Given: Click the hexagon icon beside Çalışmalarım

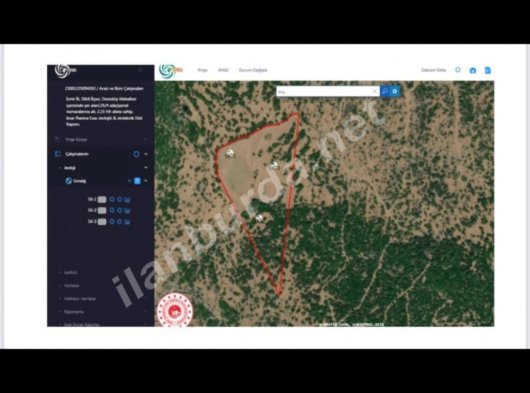Looking at the screenshot, I should [x=136, y=154].
